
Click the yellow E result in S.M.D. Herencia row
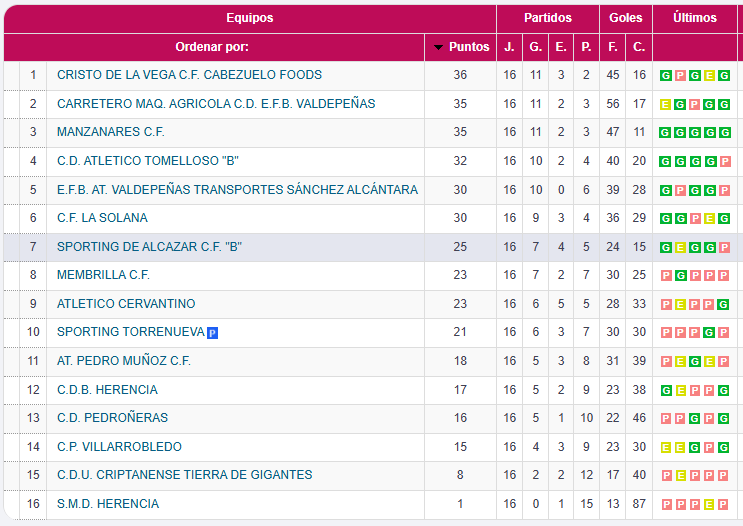pyautogui.click(x=710, y=505)
